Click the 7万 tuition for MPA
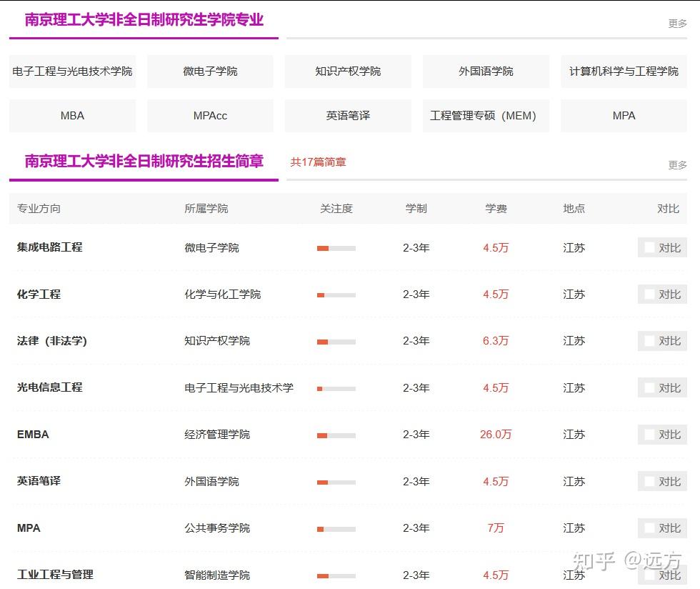700x589 pixels. click(496, 528)
